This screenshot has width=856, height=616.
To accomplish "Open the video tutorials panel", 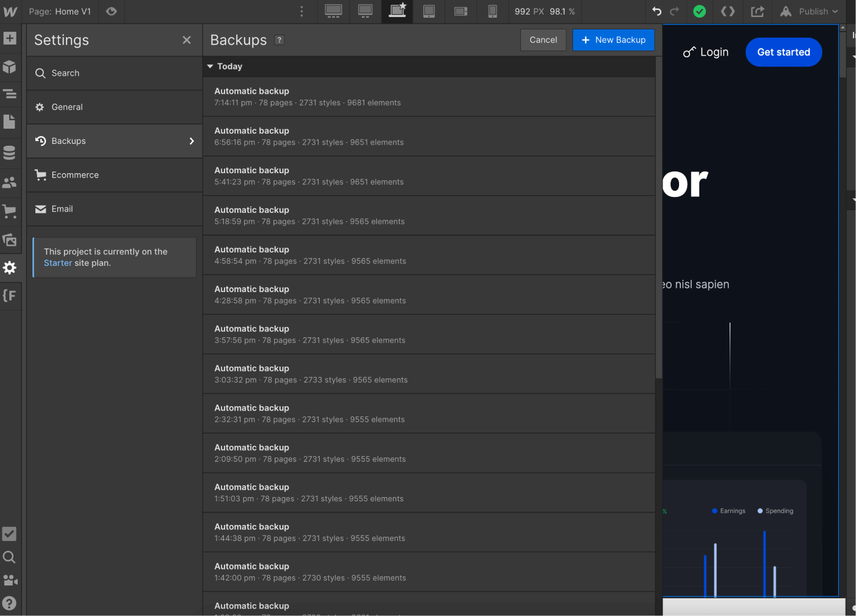I will pos(10,580).
